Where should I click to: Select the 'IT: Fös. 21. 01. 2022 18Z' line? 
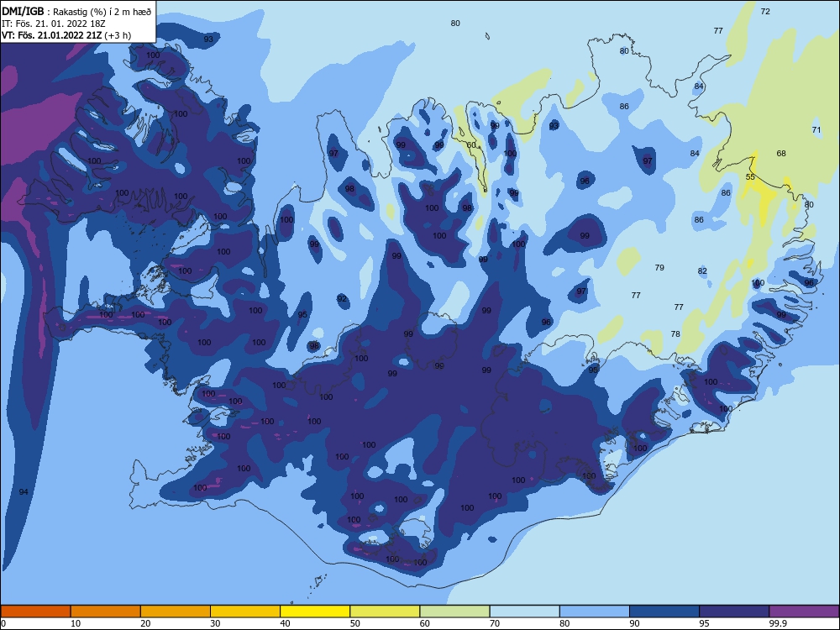(x=54, y=24)
